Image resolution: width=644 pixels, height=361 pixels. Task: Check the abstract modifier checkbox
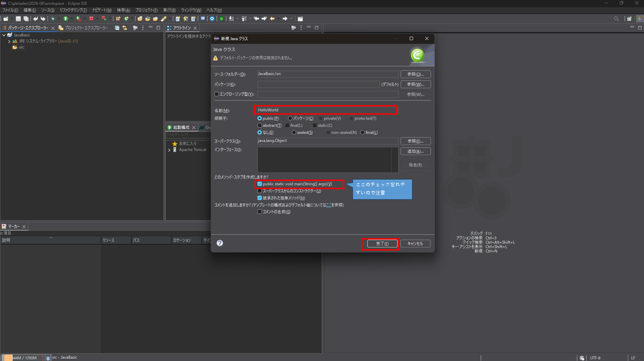pyautogui.click(x=260, y=125)
